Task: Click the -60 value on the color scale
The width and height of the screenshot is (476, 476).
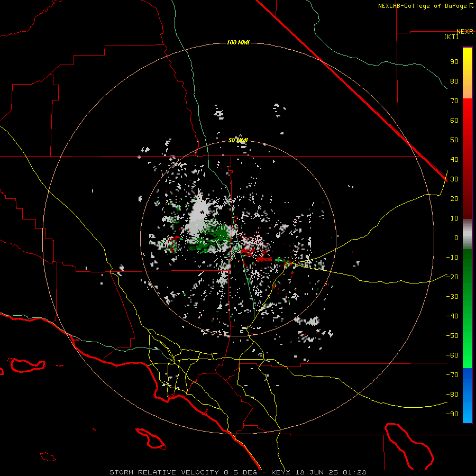Action: [452, 355]
